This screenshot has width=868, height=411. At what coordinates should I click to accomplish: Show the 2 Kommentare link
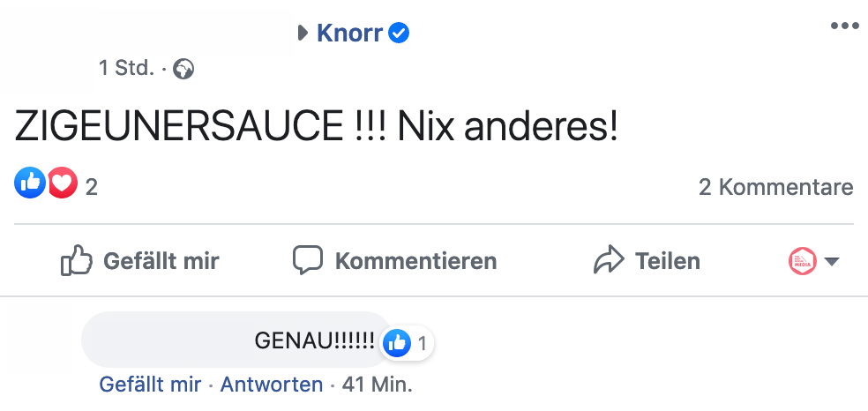point(775,187)
